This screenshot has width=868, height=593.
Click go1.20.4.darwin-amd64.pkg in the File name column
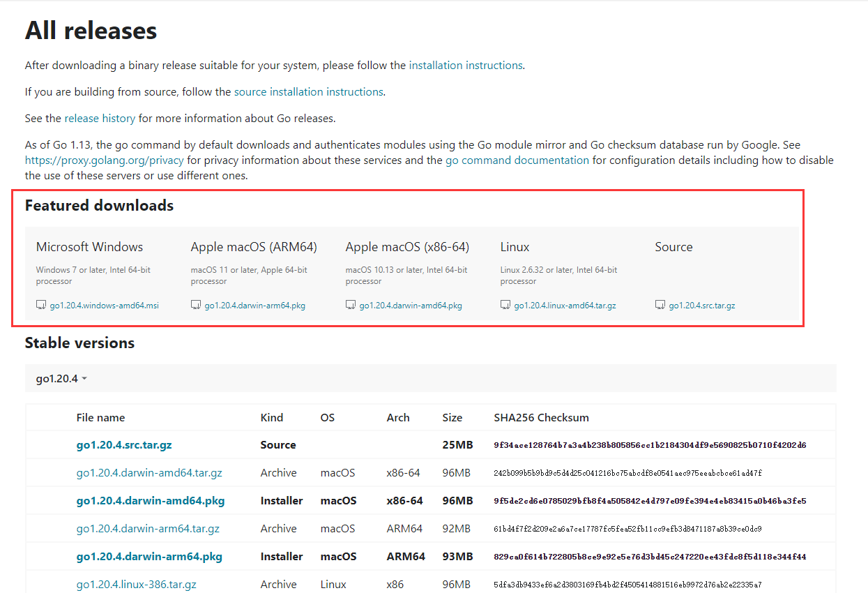tap(151, 500)
